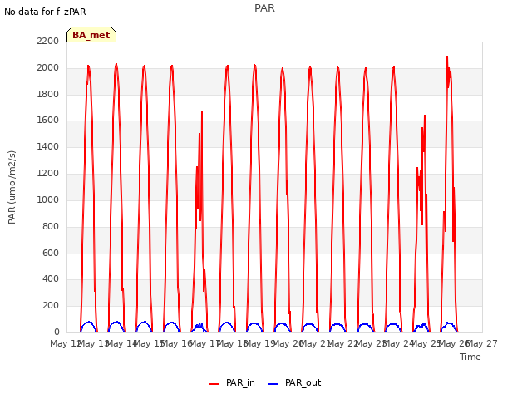Toggle the PAR_in legend entry
The height and width of the screenshot is (399, 532).
(232, 382)
